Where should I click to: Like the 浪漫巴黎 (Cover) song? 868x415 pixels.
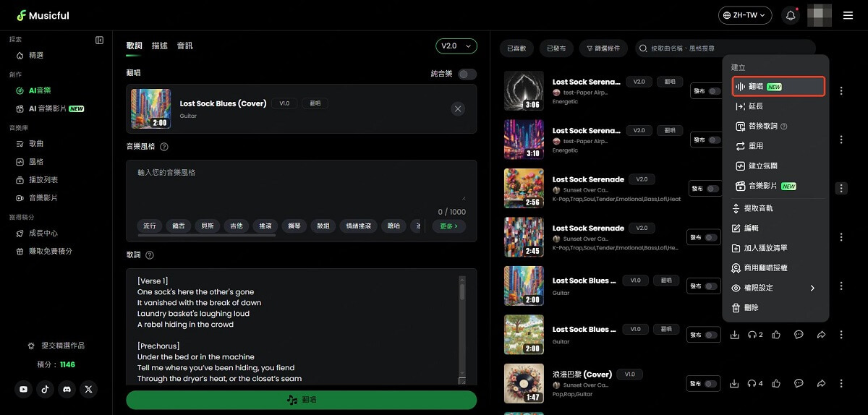tap(776, 383)
